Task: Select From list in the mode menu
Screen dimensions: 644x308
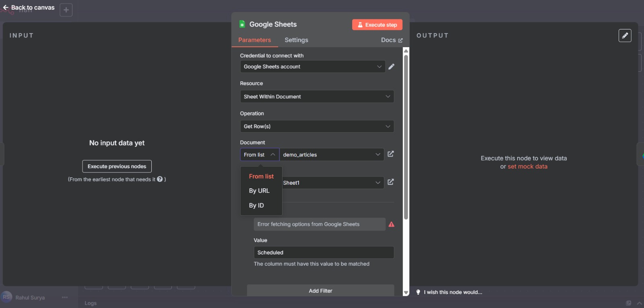Action: (261, 176)
